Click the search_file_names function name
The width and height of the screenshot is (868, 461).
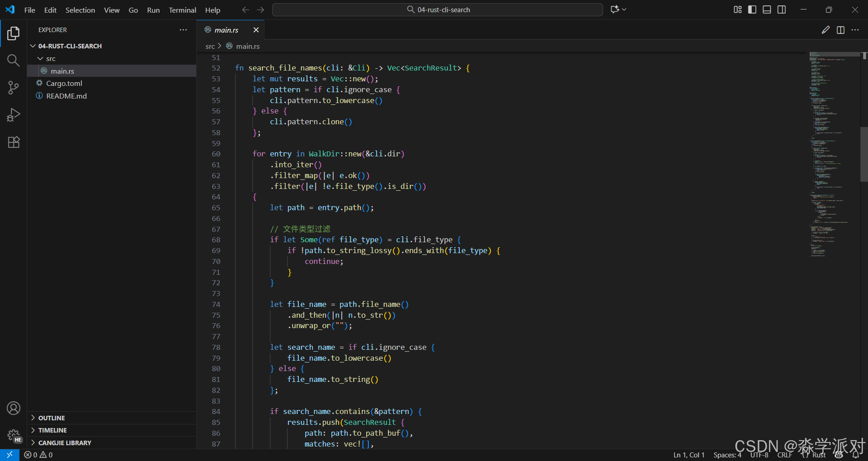[x=285, y=68]
